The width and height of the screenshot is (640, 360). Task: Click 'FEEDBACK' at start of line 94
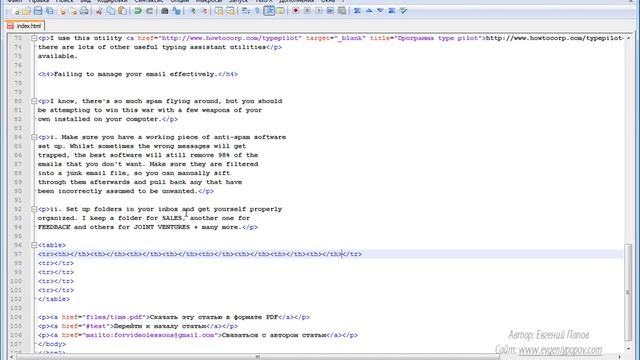coord(54,227)
